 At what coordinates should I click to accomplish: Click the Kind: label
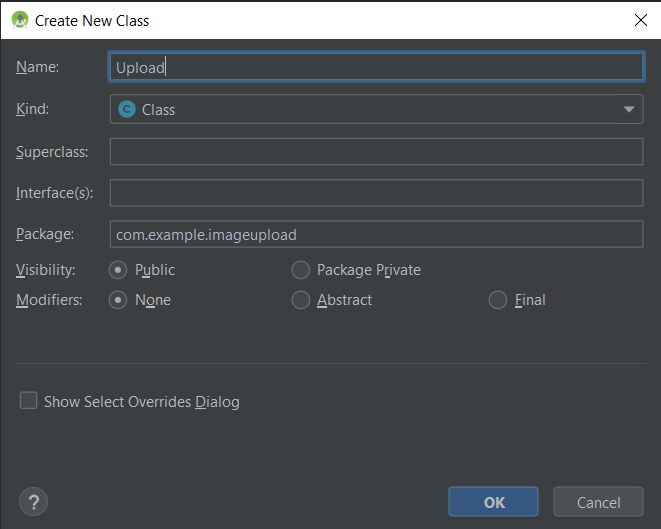point(32,109)
